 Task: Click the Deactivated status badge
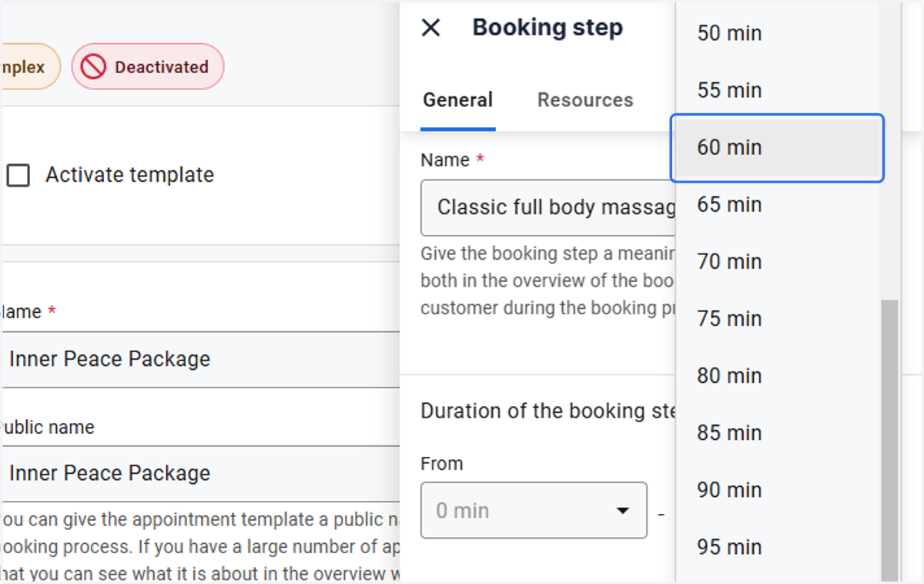coord(148,67)
